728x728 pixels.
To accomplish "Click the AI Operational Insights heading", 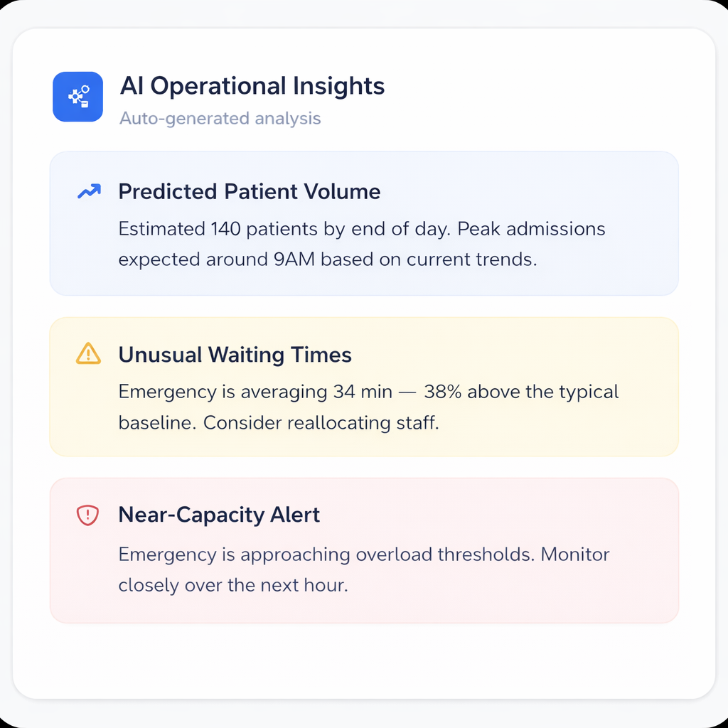I will click(x=252, y=86).
